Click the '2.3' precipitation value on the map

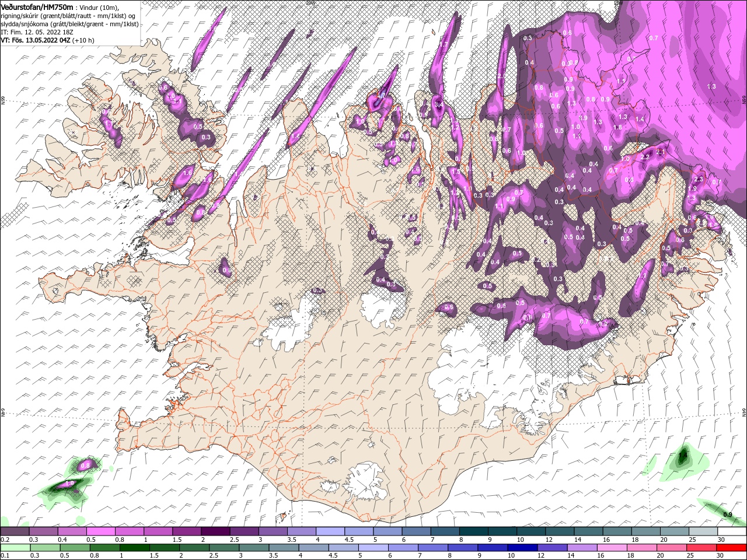coord(700,180)
